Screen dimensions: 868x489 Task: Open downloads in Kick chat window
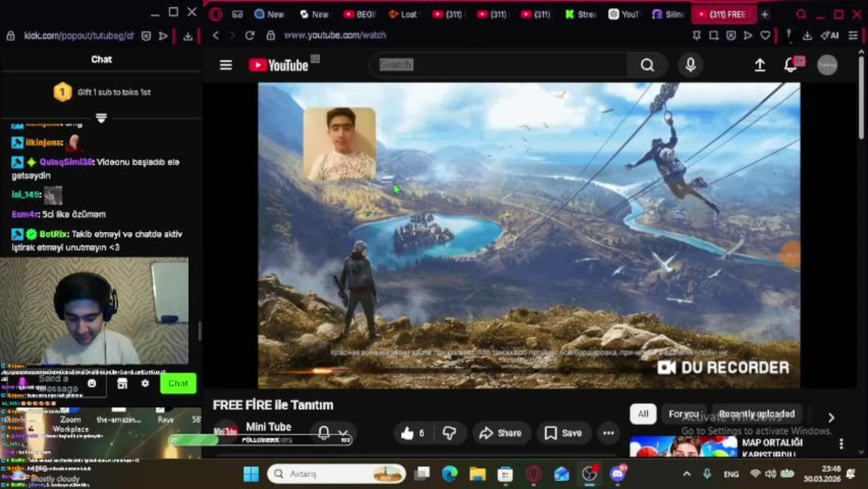[188, 36]
